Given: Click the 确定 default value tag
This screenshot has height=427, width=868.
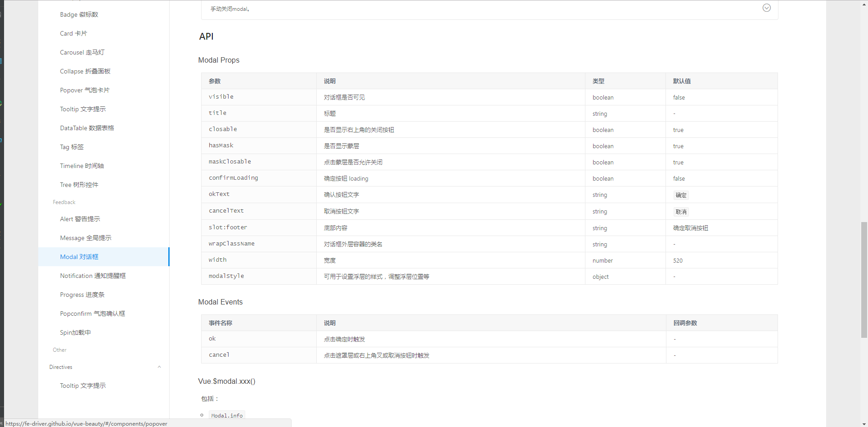Looking at the screenshot, I should point(681,195).
